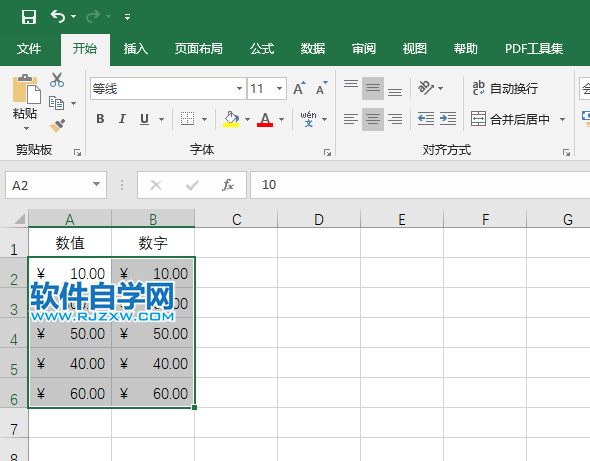
Task: Open the 剪贴板 dialog launcher
Action: pyautogui.click(x=78, y=152)
